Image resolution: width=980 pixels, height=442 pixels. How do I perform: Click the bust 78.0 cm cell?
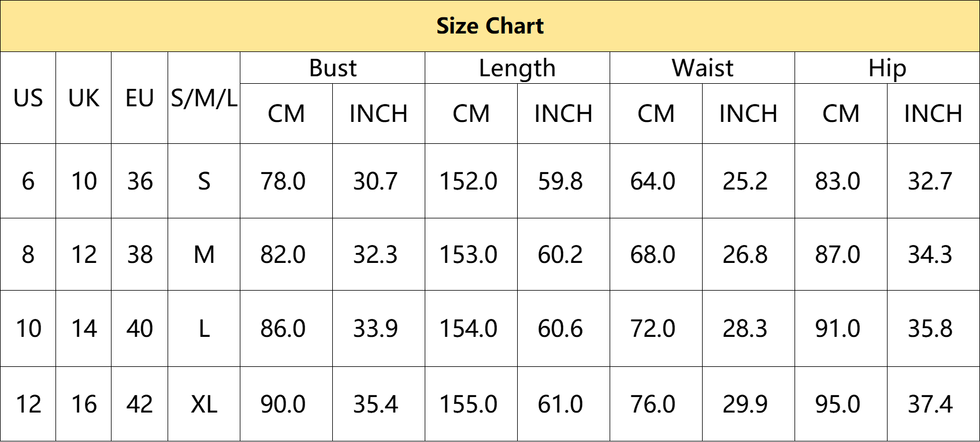pyautogui.click(x=287, y=181)
